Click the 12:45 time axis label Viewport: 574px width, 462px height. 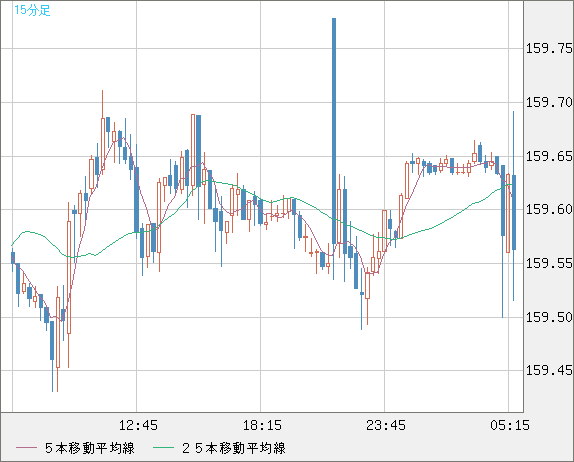click(x=138, y=425)
